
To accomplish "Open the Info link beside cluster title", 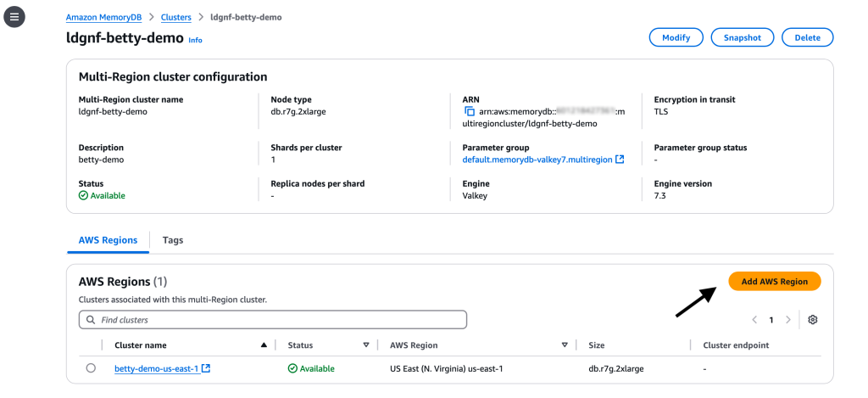I will (x=196, y=41).
